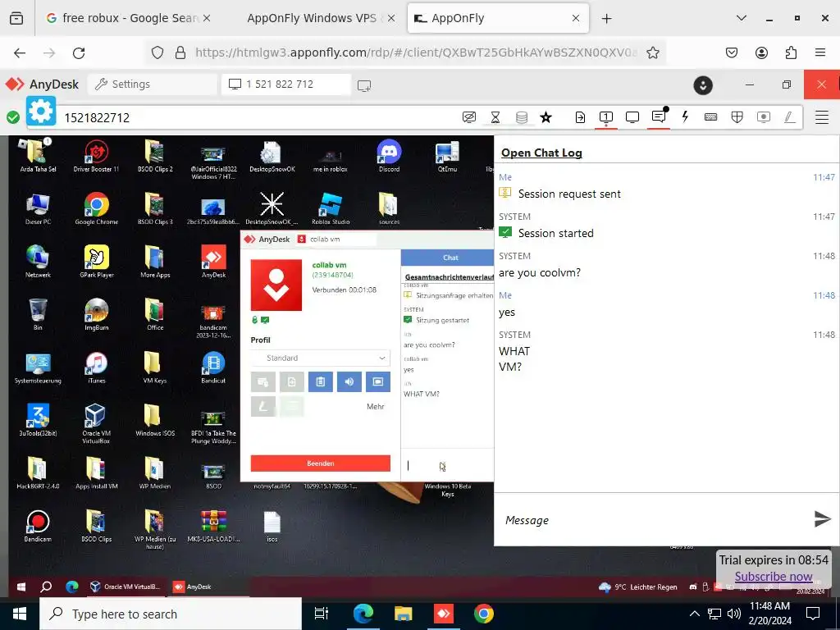Toggle mouse and keyboard permission in remote AnyDesk
Image resolution: width=840 pixels, height=630 pixels.
(263, 382)
